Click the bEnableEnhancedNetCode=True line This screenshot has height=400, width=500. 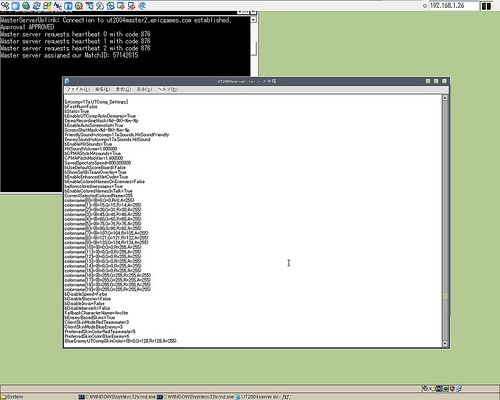tap(96, 177)
